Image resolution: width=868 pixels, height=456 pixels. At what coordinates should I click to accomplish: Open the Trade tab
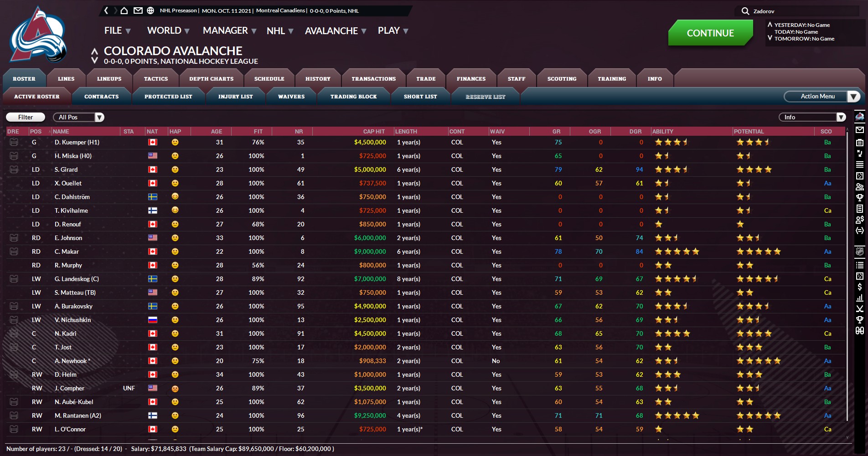[426, 79]
